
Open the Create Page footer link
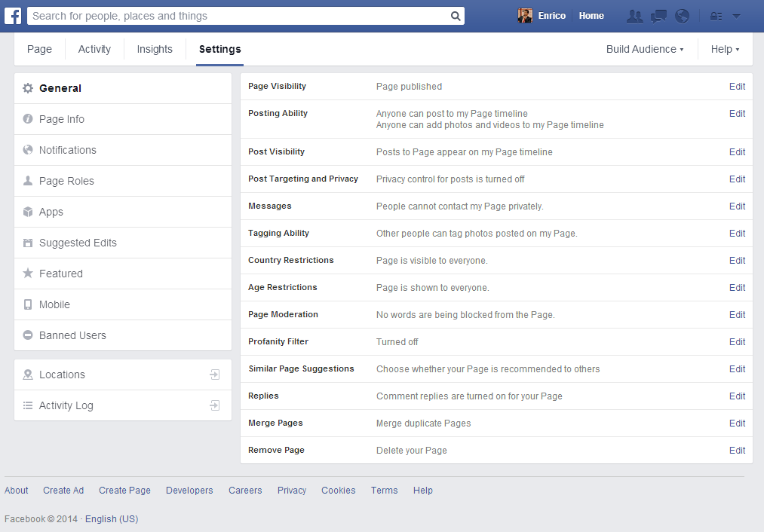(x=124, y=490)
